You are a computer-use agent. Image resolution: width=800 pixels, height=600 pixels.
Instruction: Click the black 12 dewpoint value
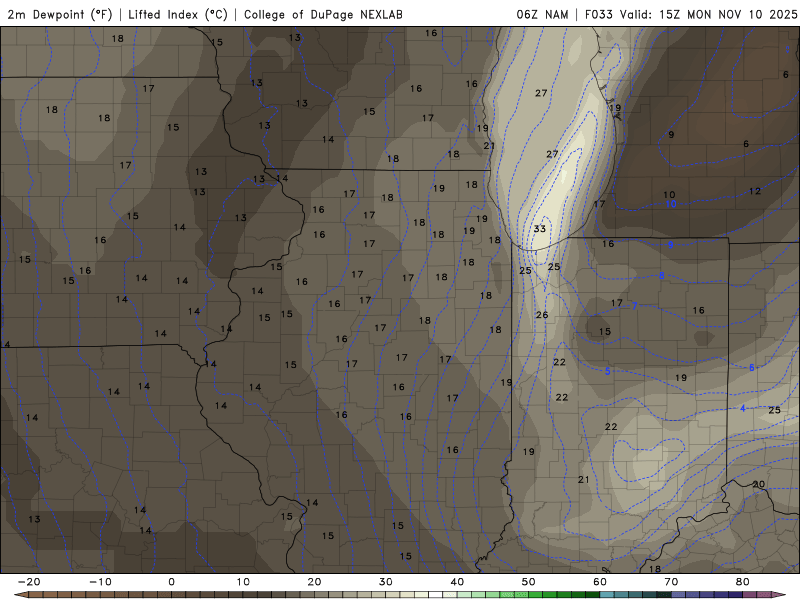click(755, 191)
